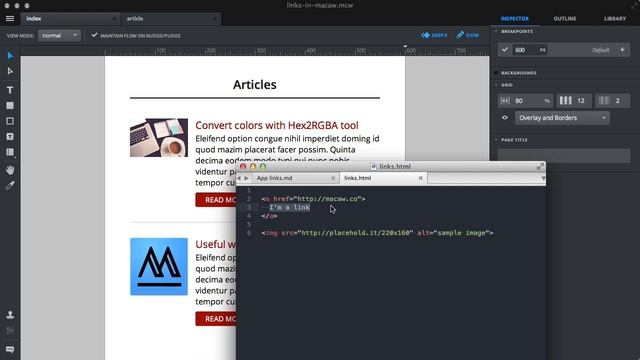Select the Hand pan tool

pos(10,170)
